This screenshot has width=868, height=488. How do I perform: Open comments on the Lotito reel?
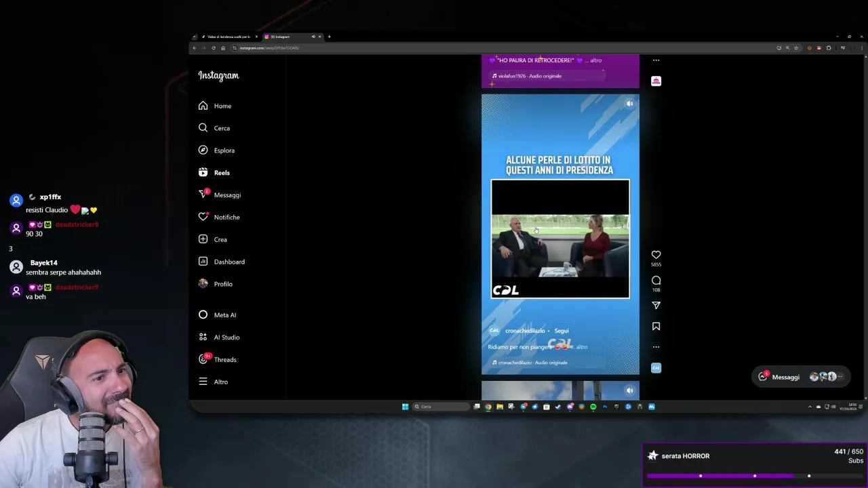click(x=656, y=280)
